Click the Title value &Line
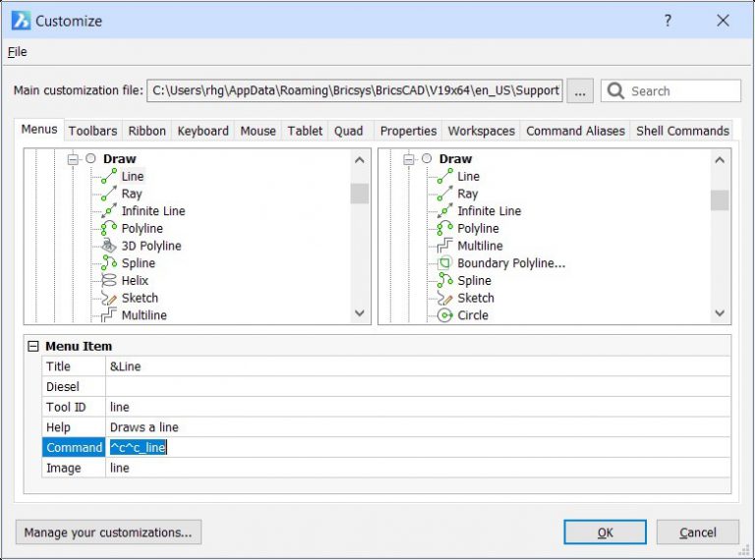The width and height of the screenshot is (755, 560). 418,366
